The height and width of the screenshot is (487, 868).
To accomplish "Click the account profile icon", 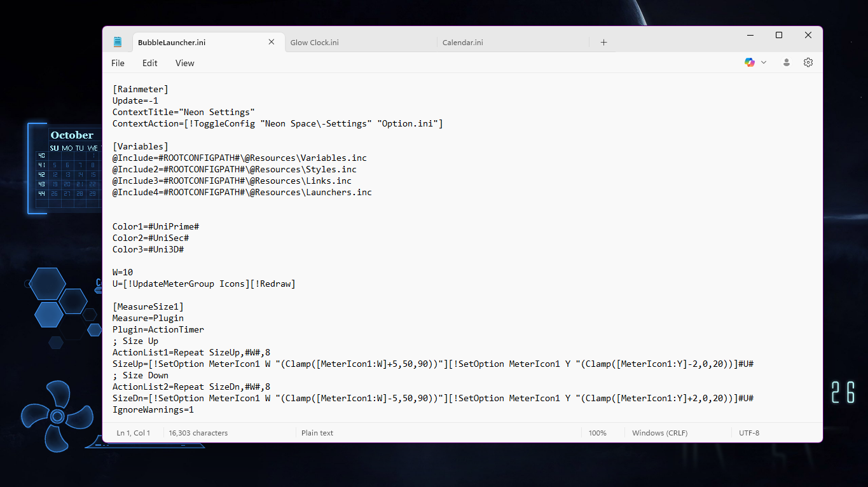I will 787,62.
